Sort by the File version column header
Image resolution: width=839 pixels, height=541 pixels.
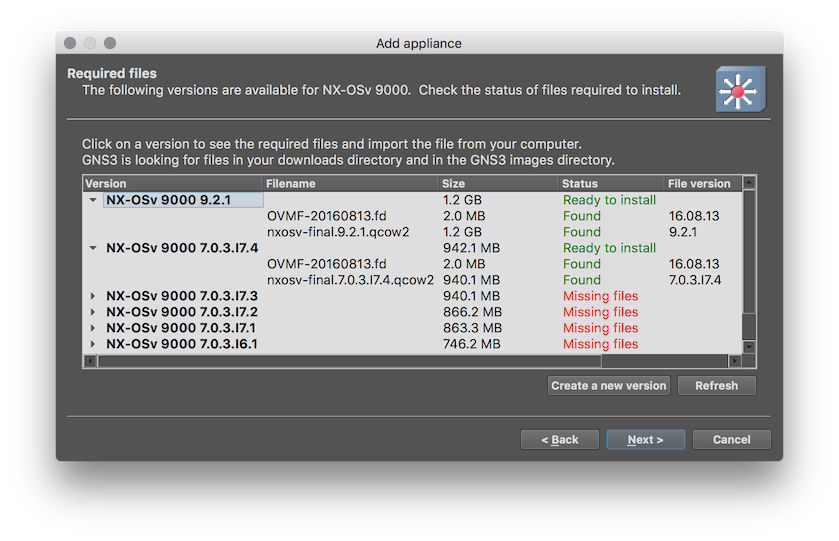coord(703,184)
